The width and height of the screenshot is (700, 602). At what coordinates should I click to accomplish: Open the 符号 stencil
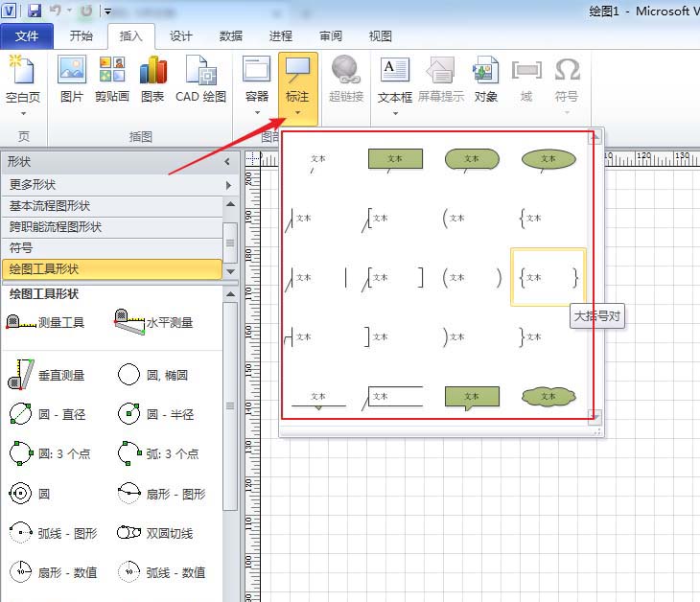tap(112, 247)
